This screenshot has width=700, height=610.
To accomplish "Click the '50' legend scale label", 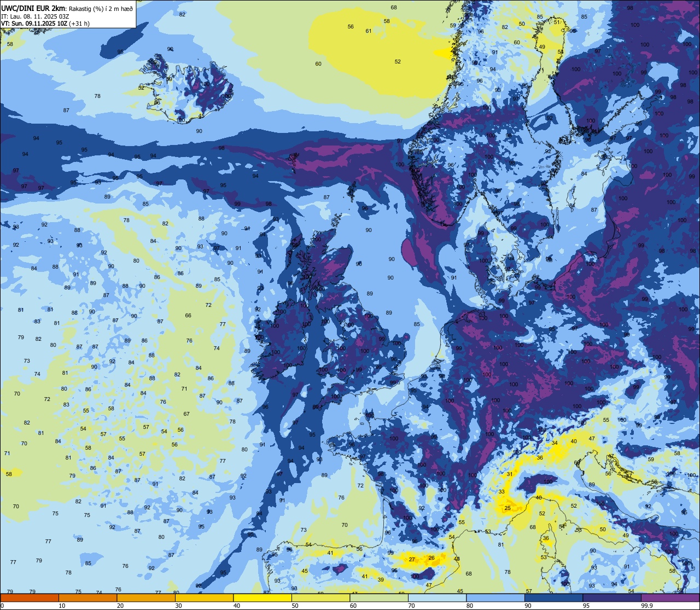I will coord(295,606).
